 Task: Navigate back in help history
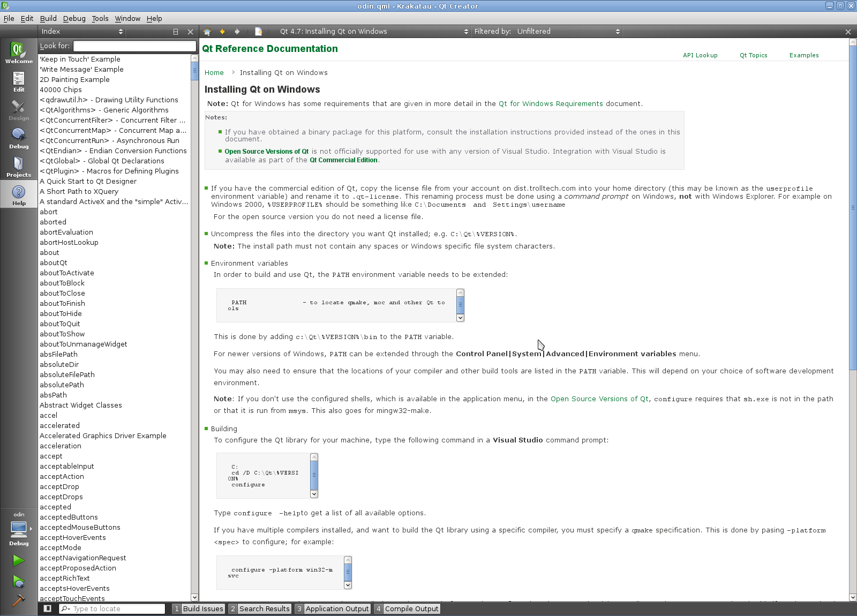click(x=222, y=32)
